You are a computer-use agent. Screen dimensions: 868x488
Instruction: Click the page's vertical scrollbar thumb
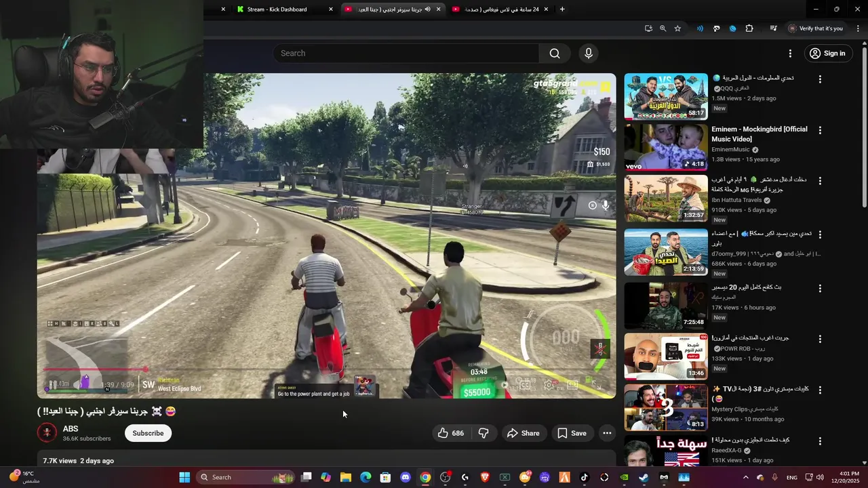point(864,127)
